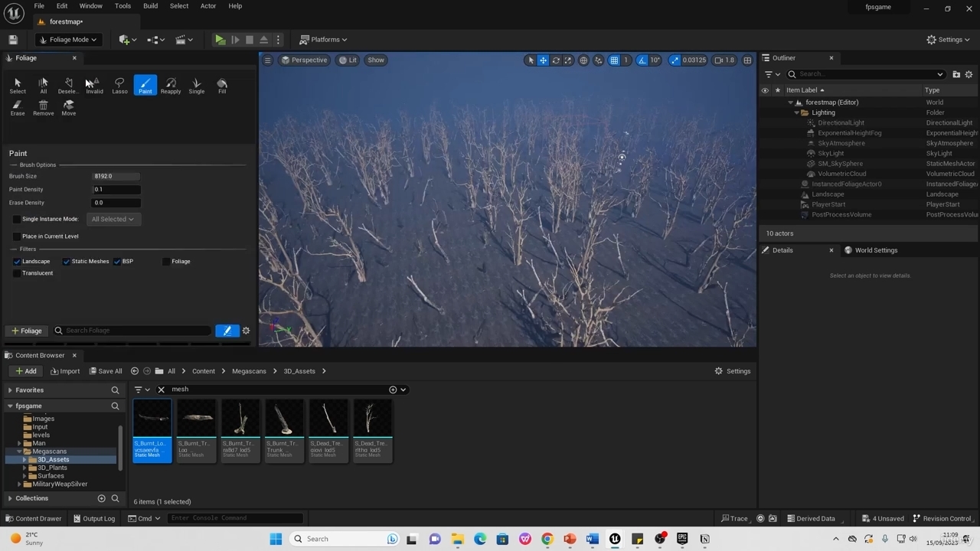Open the Build menu
Screen dimensions: 980x551
point(150,6)
